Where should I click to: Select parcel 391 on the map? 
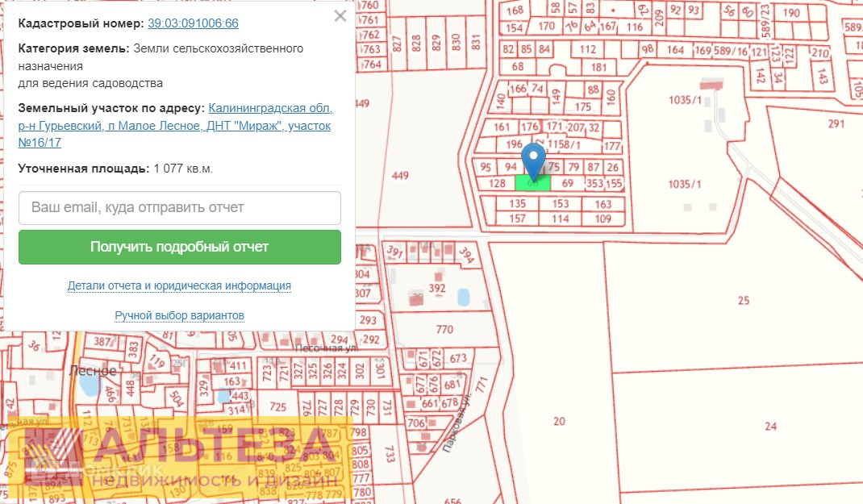(394, 252)
